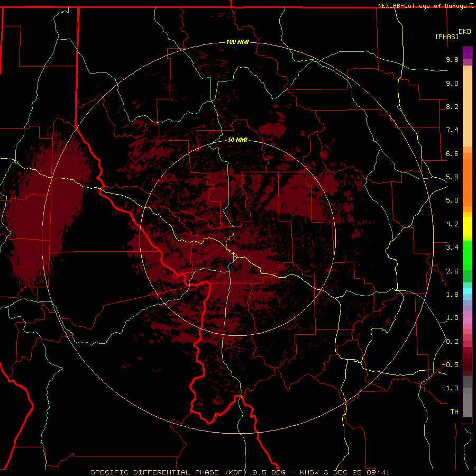Click the DKD product label
The width and height of the screenshot is (476, 476).
pos(464,32)
